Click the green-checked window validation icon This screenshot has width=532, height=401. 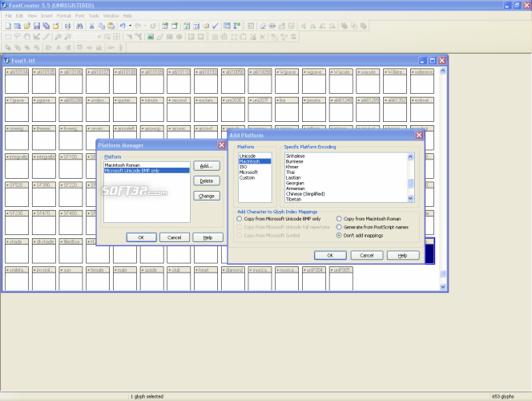pyautogui.click(x=187, y=26)
